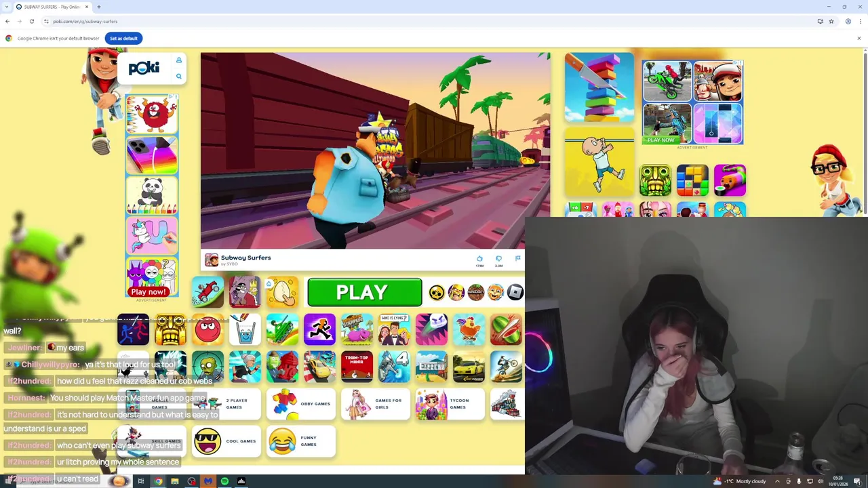
Task: Open the chicken game icon
Action: (x=469, y=329)
